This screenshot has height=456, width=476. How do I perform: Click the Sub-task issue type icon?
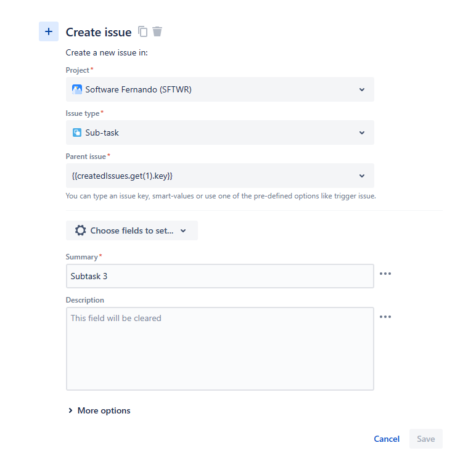[77, 132]
